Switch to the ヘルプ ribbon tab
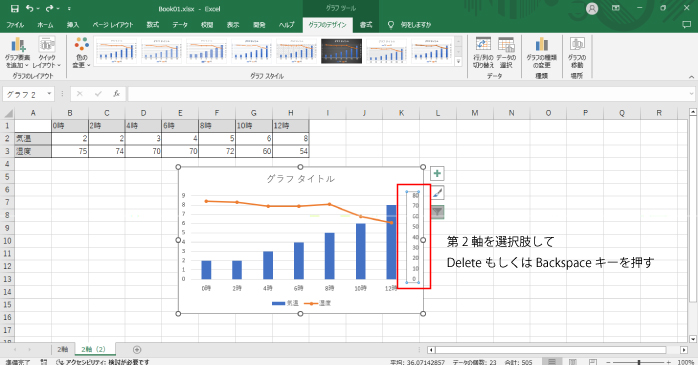Viewport: 698px width, 365px height. click(286, 25)
